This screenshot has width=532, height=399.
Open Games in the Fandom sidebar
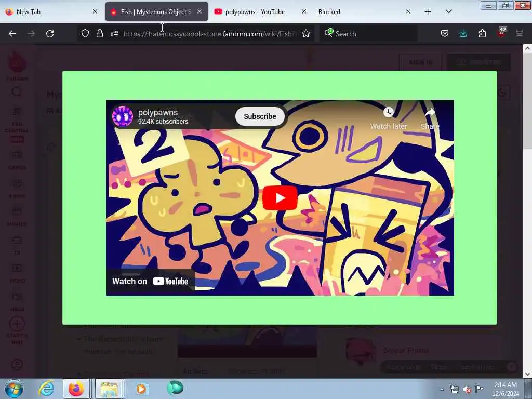coord(17,160)
